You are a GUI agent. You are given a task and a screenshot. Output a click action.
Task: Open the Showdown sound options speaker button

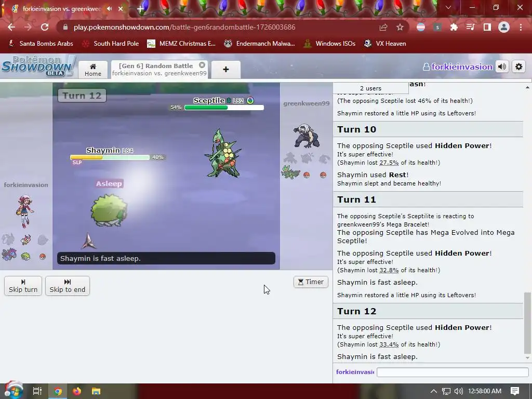(502, 67)
